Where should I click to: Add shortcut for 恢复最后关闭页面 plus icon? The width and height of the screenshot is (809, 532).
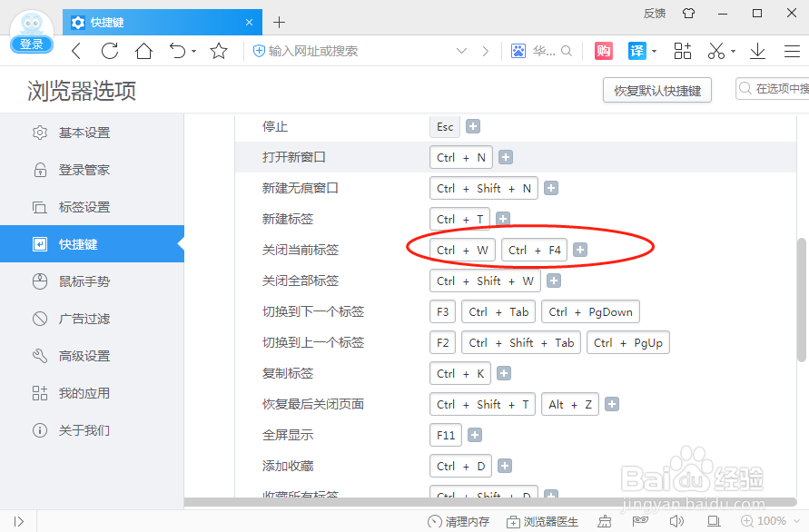(x=612, y=404)
